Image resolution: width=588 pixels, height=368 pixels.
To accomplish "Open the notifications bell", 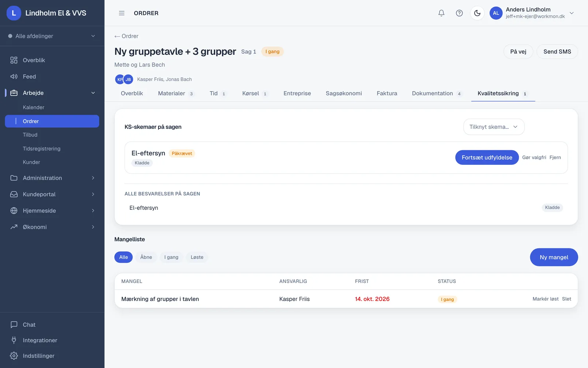I will (x=441, y=13).
